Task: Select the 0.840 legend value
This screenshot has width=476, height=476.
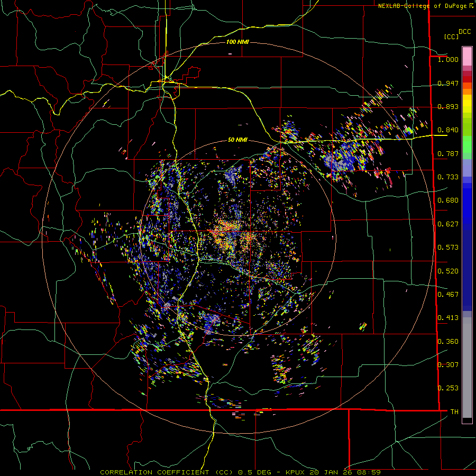Action: (448, 130)
